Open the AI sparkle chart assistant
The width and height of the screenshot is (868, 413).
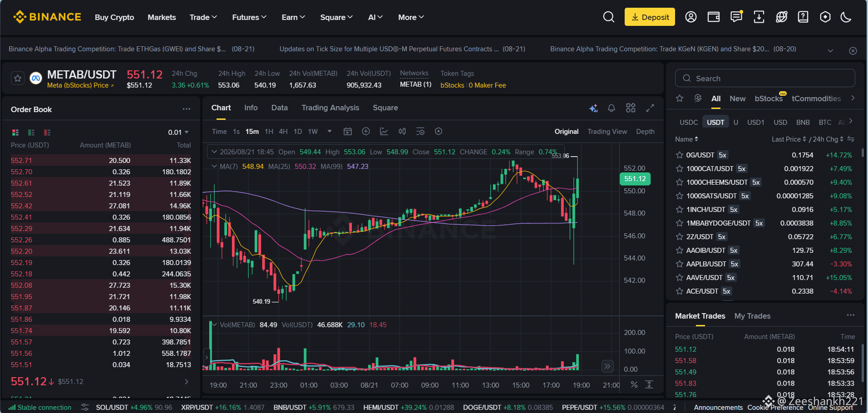tap(593, 108)
